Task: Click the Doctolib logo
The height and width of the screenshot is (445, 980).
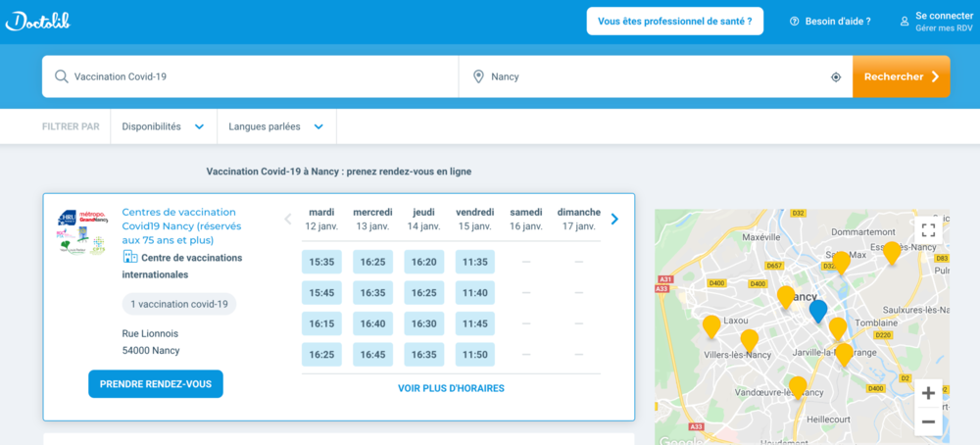Action: click(37, 21)
